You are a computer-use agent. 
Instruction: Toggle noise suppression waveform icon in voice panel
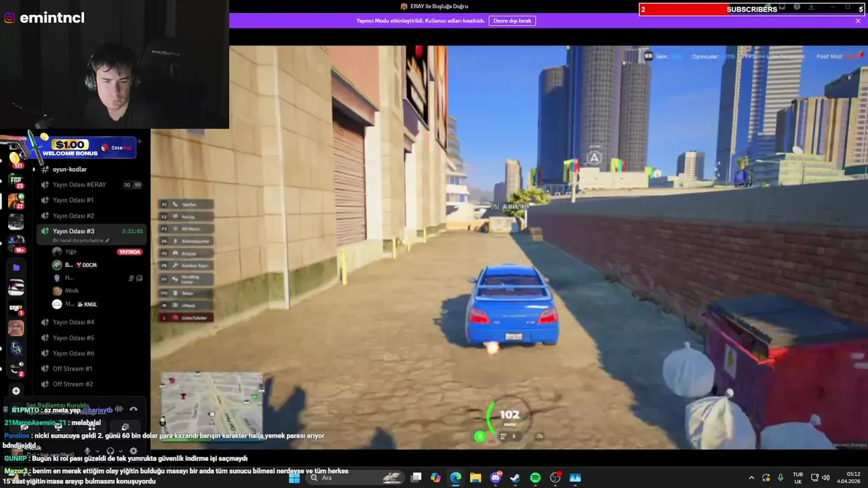[119, 409]
